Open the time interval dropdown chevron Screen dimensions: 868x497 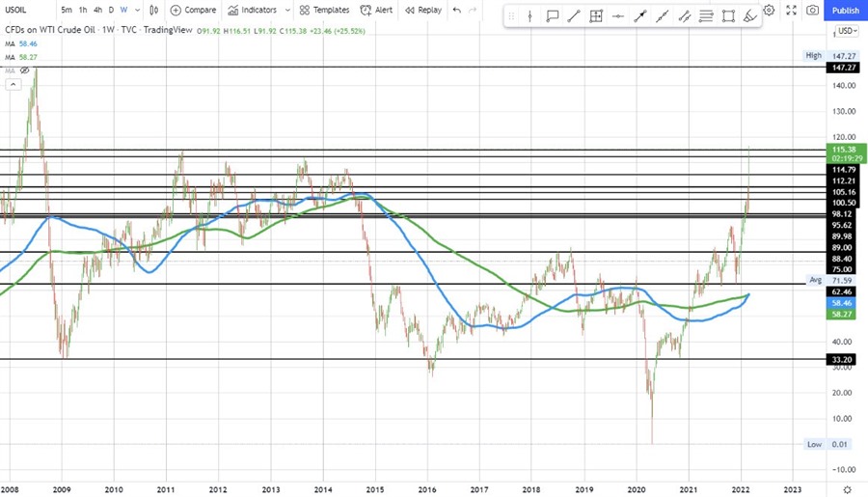[x=137, y=10]
